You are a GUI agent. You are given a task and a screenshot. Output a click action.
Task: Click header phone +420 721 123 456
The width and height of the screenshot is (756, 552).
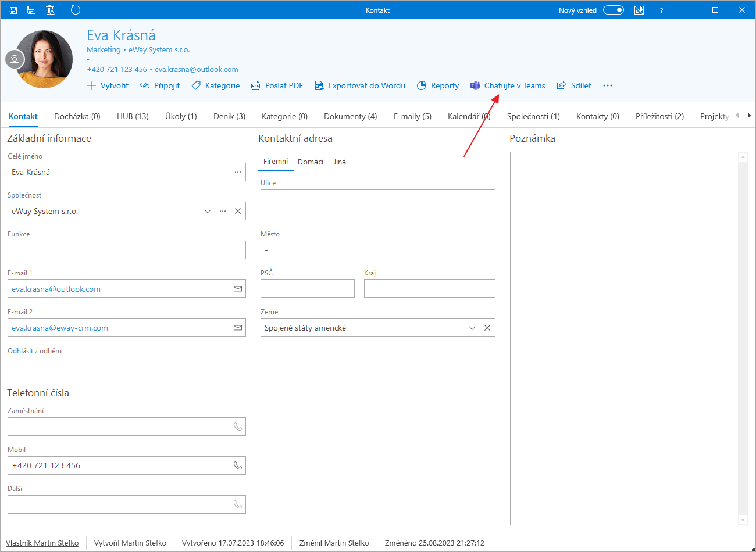pyautogui.click(x=117, y=69)
